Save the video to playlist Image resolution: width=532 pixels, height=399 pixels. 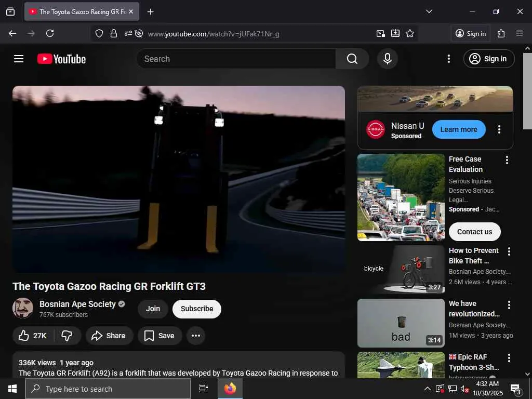coord(160,336)
